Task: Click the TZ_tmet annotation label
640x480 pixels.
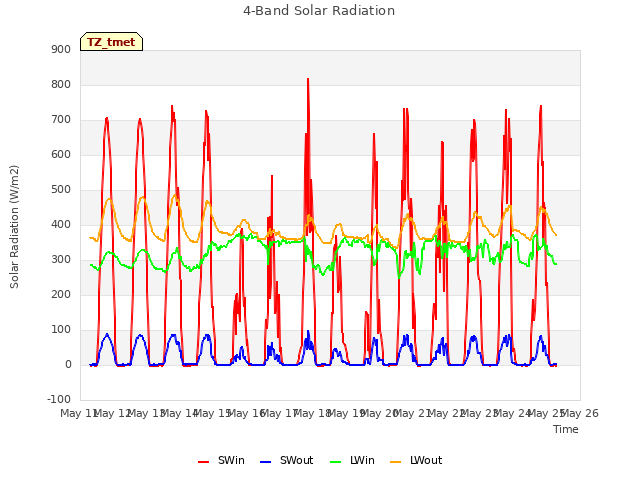Action: 111,42
